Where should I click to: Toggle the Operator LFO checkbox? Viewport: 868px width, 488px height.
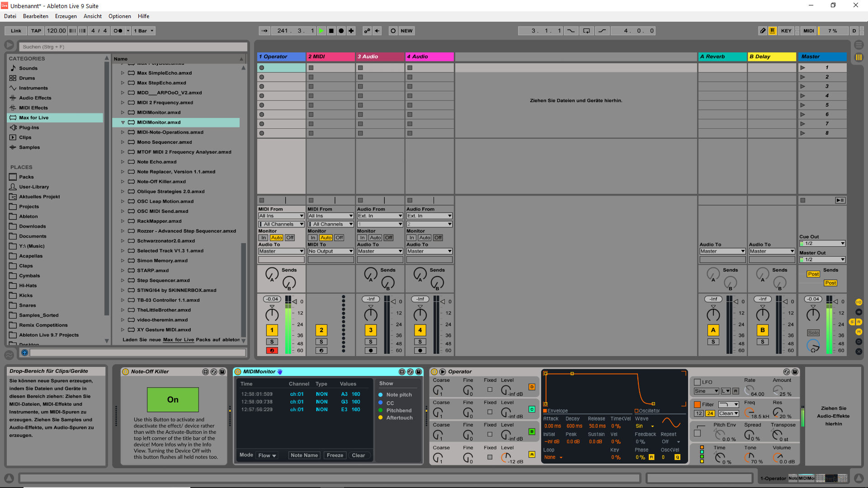click(697, 382)
